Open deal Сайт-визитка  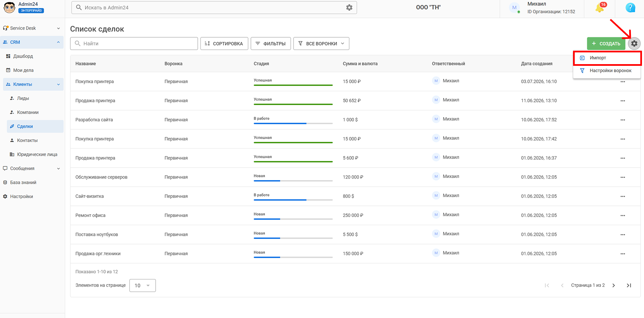tap(89, 196)
